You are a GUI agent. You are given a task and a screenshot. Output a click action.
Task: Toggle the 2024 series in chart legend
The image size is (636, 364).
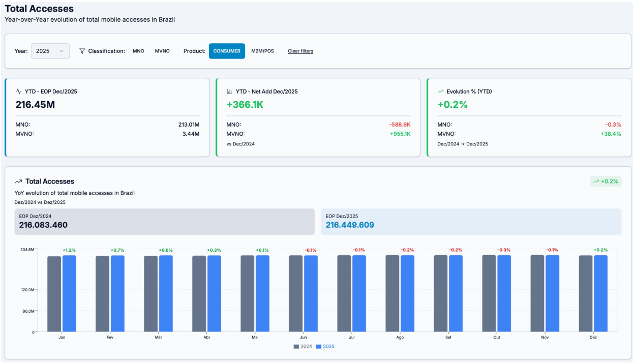(x=303, y=346)
